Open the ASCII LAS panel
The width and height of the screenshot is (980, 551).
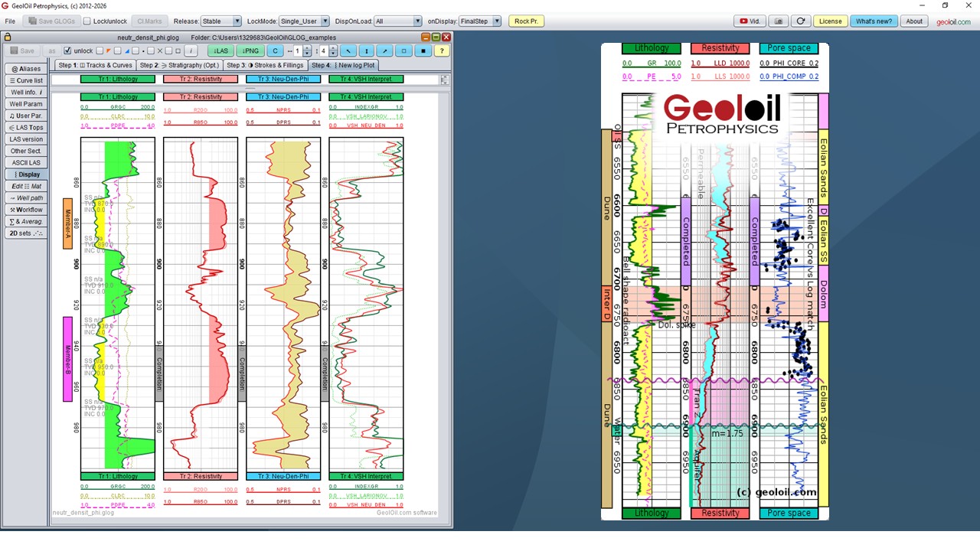[x=26, y=163]
